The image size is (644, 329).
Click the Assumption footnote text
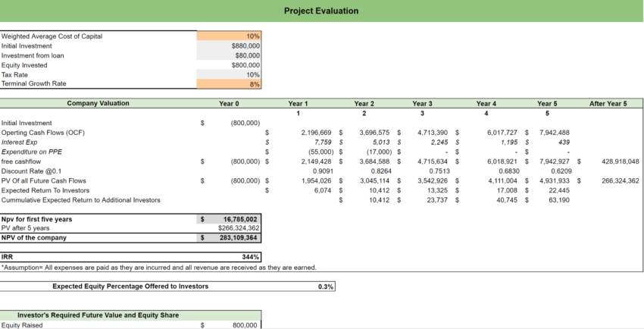(159, 268)
